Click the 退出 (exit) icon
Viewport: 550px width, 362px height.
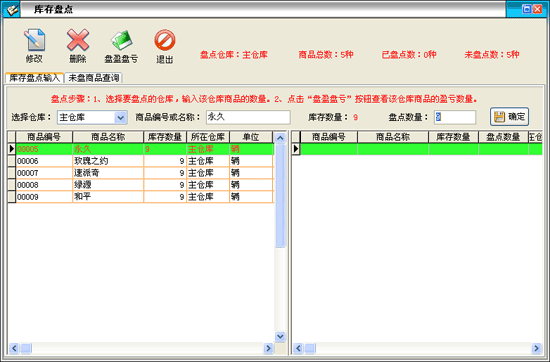point(165,46)
